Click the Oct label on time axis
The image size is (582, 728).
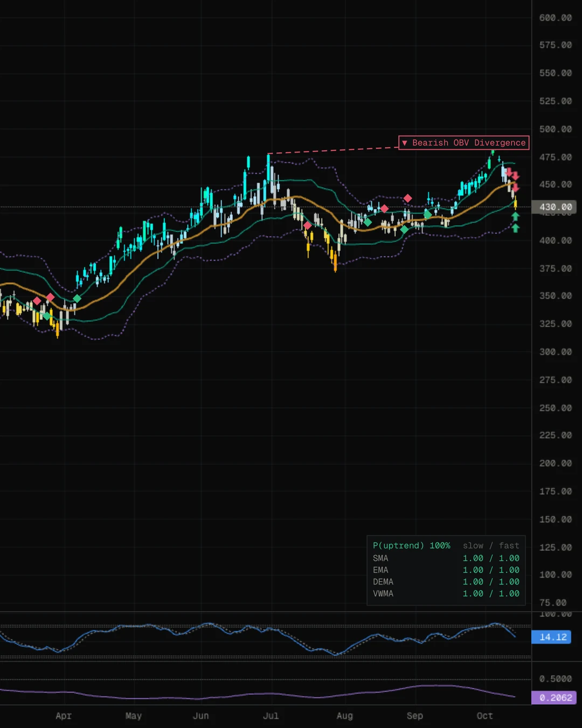coord(485,716)
